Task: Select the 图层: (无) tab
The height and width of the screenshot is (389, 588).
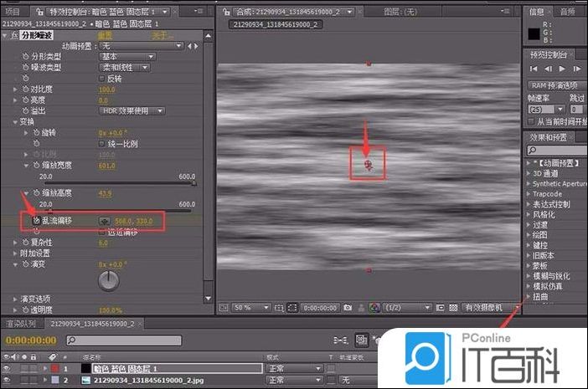Action: click(400, 12)
